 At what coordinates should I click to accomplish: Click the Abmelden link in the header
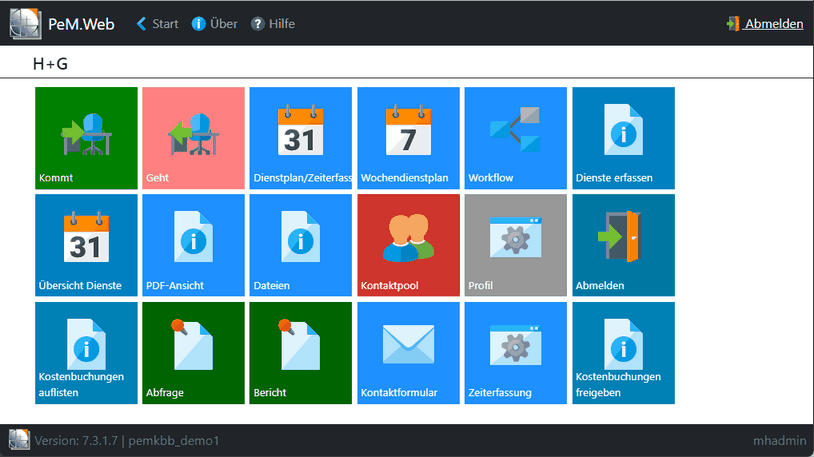(765, 24)
